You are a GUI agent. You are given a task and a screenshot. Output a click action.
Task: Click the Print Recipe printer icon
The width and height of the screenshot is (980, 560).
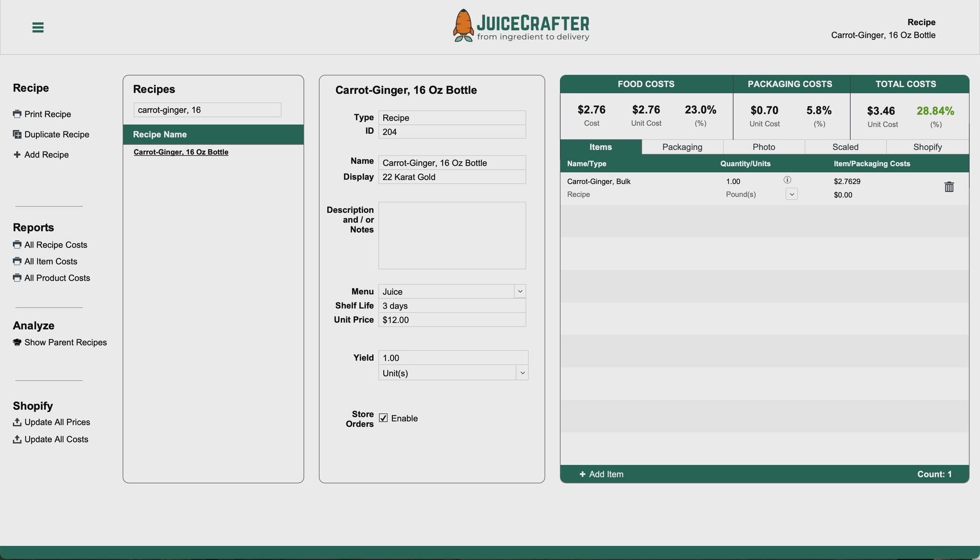pyautogui.click(x=17, y=113)
